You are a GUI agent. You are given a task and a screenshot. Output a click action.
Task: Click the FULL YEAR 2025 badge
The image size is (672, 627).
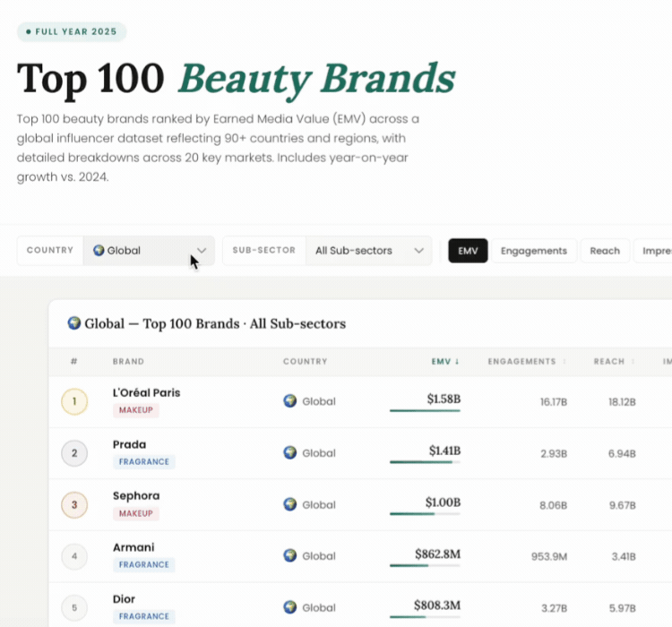[72, 31]
